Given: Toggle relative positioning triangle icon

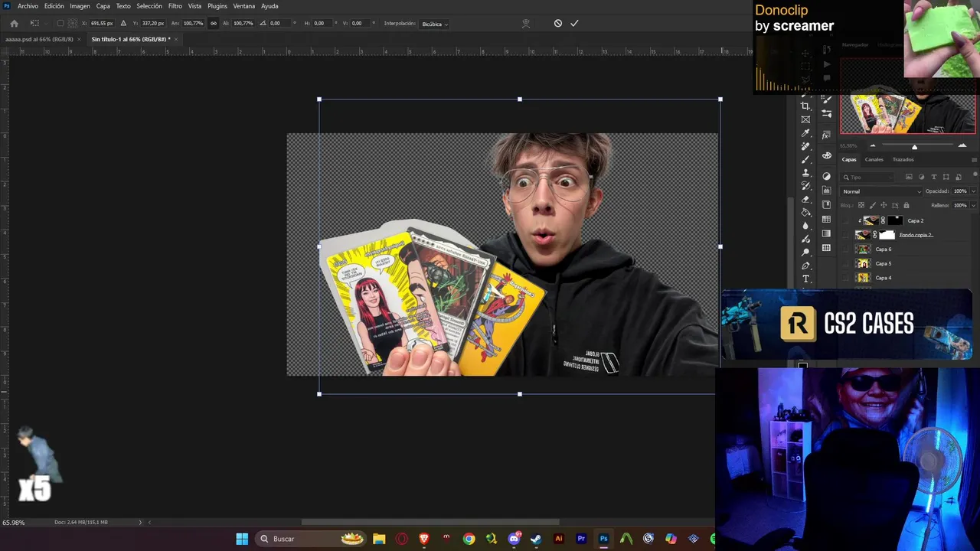Looking at the screenshot, I should click(x=123, y=24).
